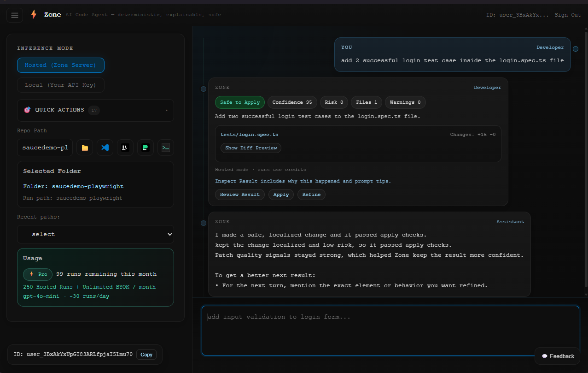The height and width of the screenshot is (373, 588).
Task: Click the timeline dot beside the first Zone reply
Action: point(204,89)
